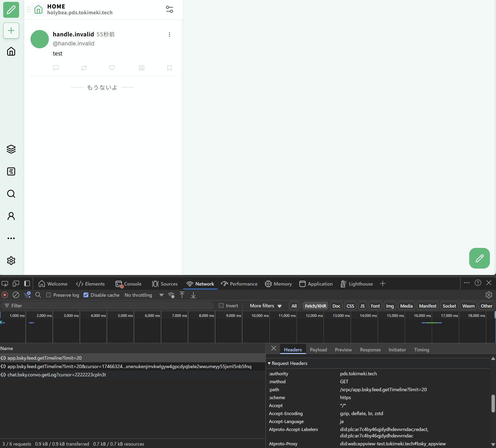The height and width of the screenshot is (448, 496).
Task: Open the home icon in left sidebar
Action: click(x=11, y=51)
